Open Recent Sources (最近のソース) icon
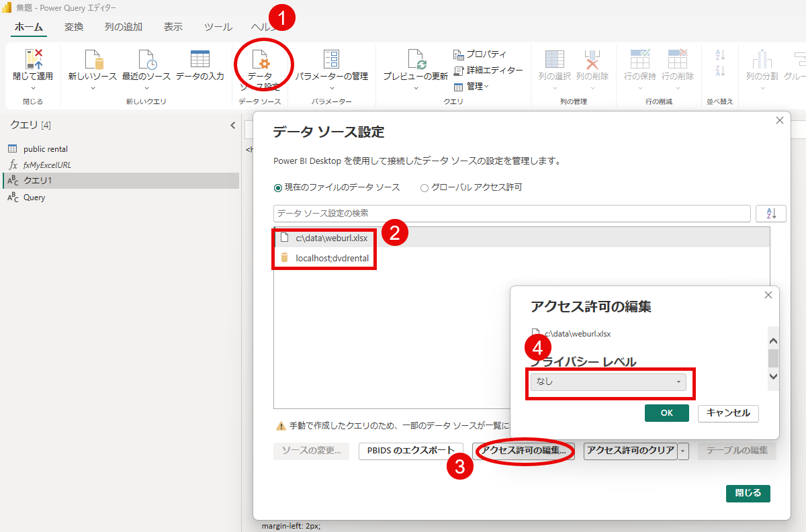806x532 pixels. [x=146, y=59]
